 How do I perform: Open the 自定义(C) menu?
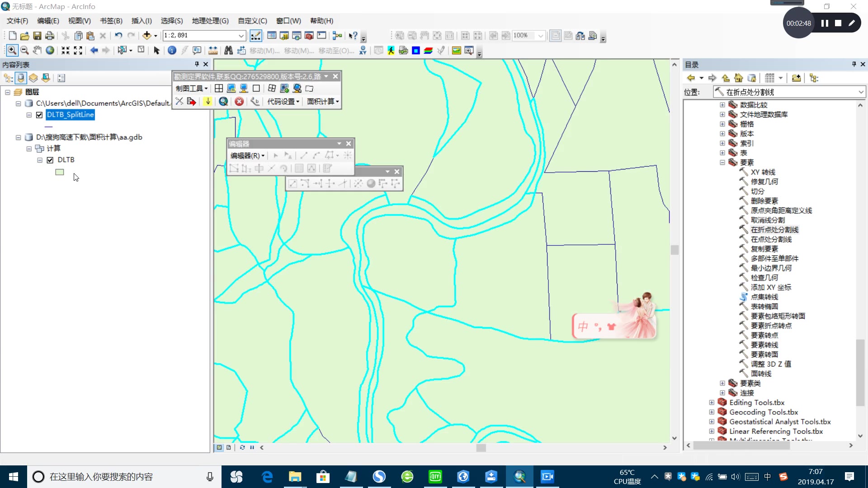click(x=252, y=21)
